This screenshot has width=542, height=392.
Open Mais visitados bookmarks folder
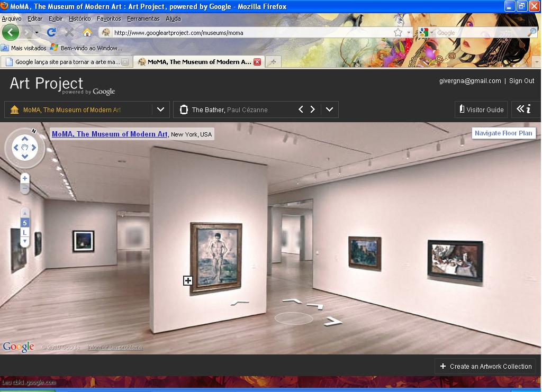click(24, 48)
